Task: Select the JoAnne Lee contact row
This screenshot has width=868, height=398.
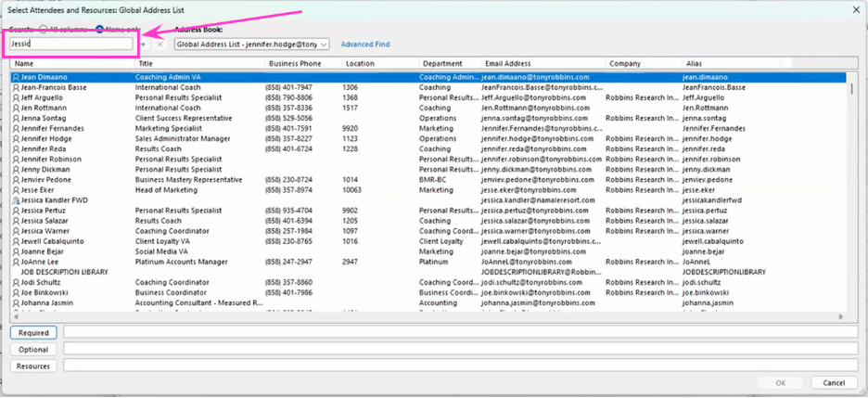Action: [428, 262]
